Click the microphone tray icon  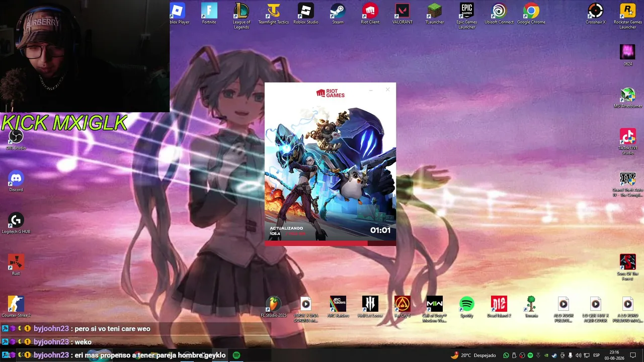570,355
